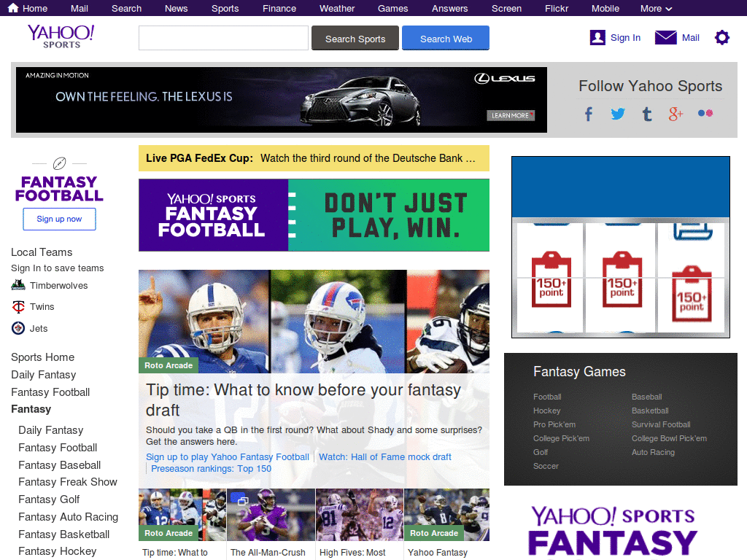This screenshot has height=560, width=747.
Task: Open College Bowl Pick'em link
Action: click(669, 438)
